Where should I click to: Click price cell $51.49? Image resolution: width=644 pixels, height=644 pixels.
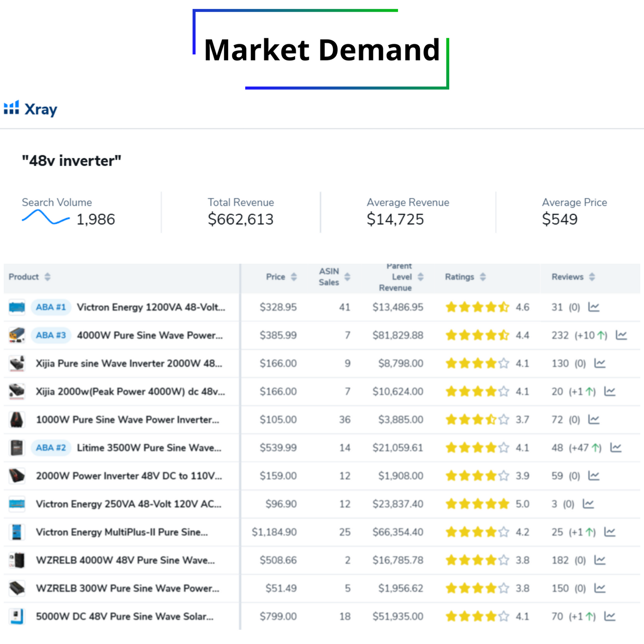pos(281,588)
